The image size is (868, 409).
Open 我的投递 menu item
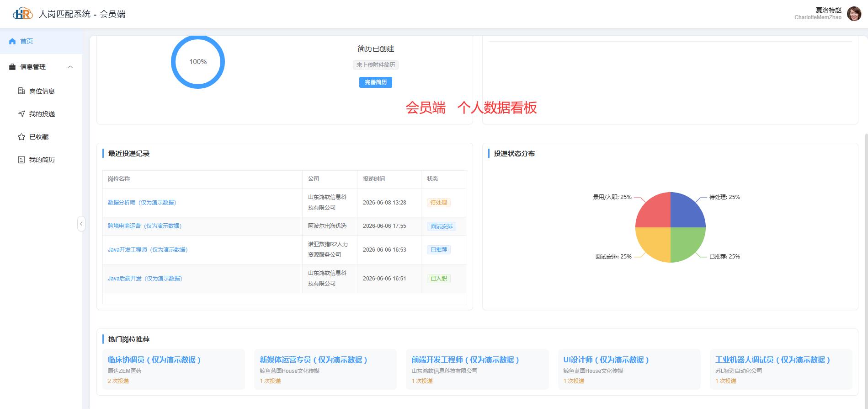point(41,114)
